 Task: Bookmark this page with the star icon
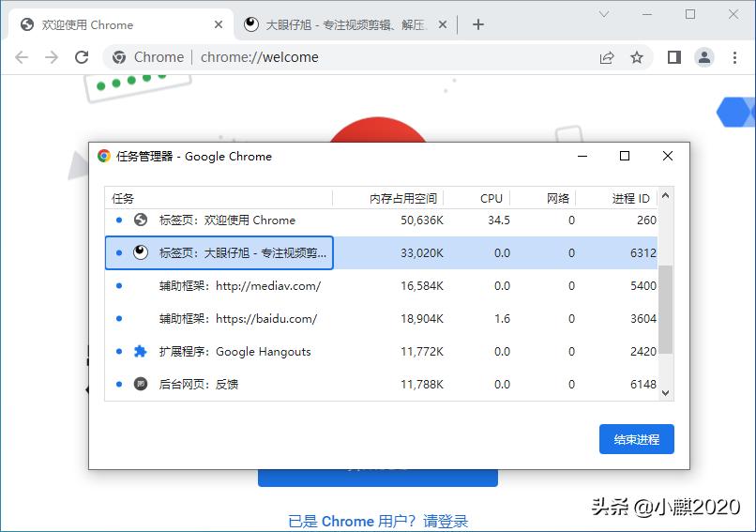[x=637, y=57]
